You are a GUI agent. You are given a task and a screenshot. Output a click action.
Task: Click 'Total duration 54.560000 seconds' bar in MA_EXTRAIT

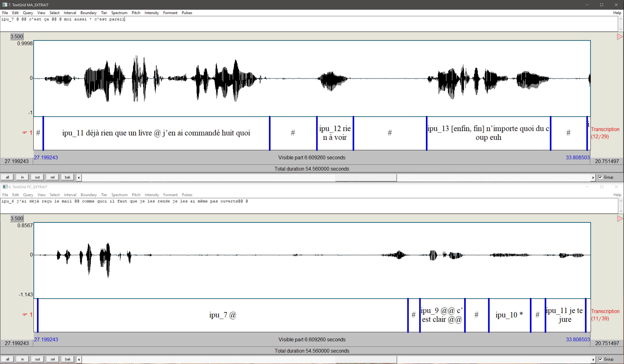pos(312,169)
